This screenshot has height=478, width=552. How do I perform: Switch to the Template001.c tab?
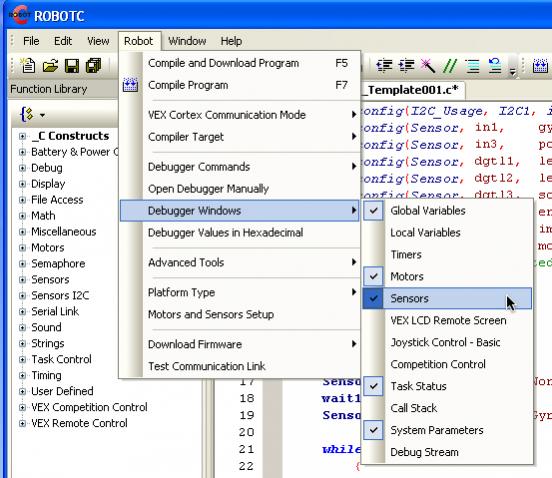(413, 90)
